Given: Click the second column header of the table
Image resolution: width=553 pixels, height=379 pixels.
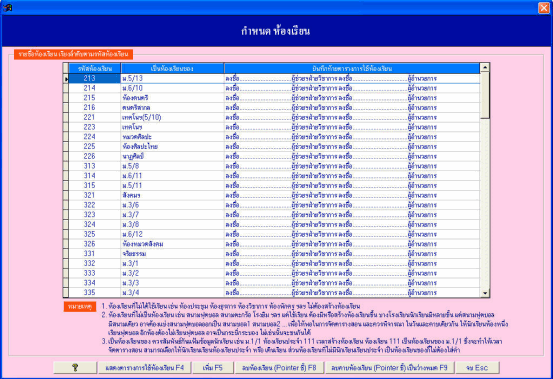Looking at the screenshot, I should pyautogui.click(x=172, y=68).
